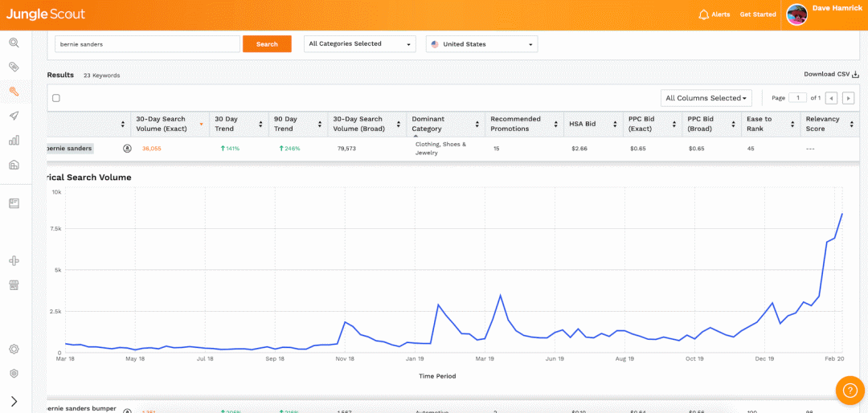Open the magnifier search icon in sidebar
Image resolution: width=868 pixels, height=413 pixels.
tap(14, 43)
